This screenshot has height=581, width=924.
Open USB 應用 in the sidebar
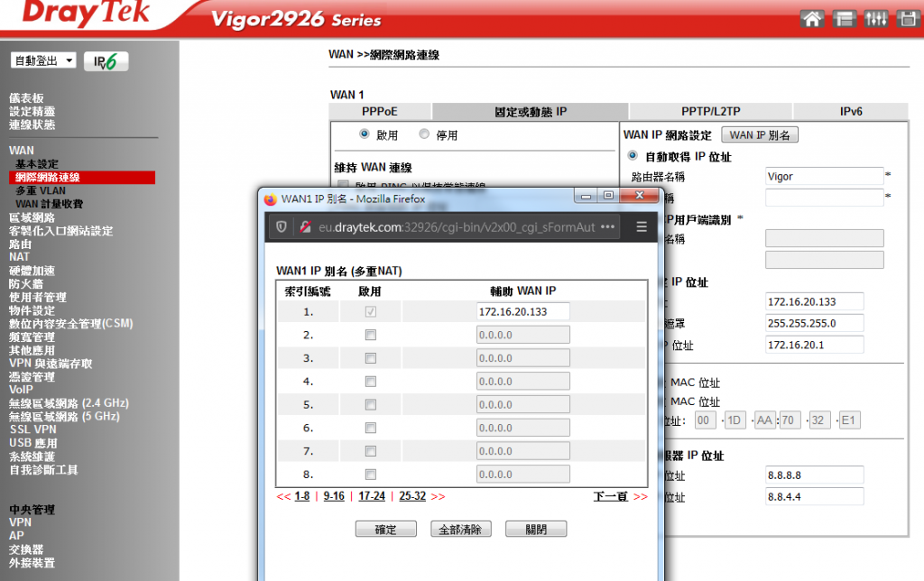tap(33, 443)
